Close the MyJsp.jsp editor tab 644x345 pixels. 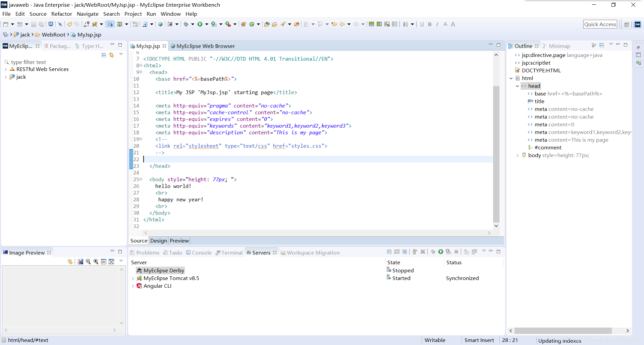pos(164,46)
